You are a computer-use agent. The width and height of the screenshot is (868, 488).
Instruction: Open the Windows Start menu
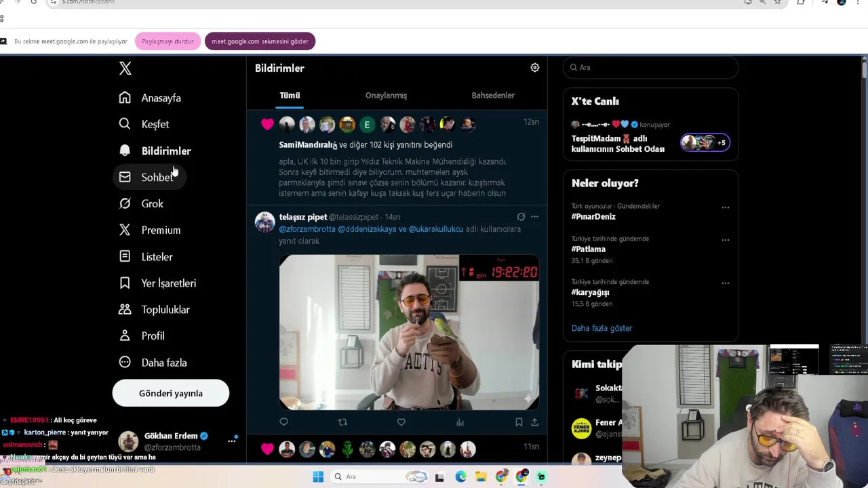318,476
